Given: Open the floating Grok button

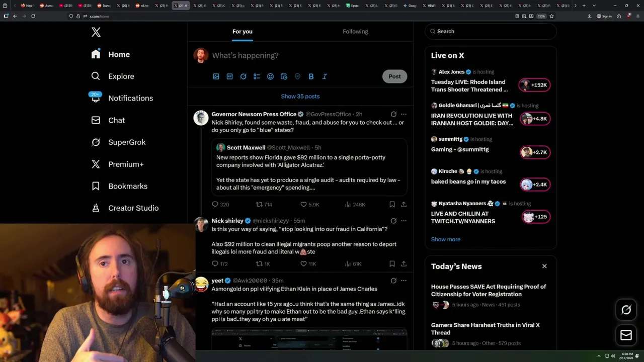Looking at the screenshot, I should [x=626, y=310].
